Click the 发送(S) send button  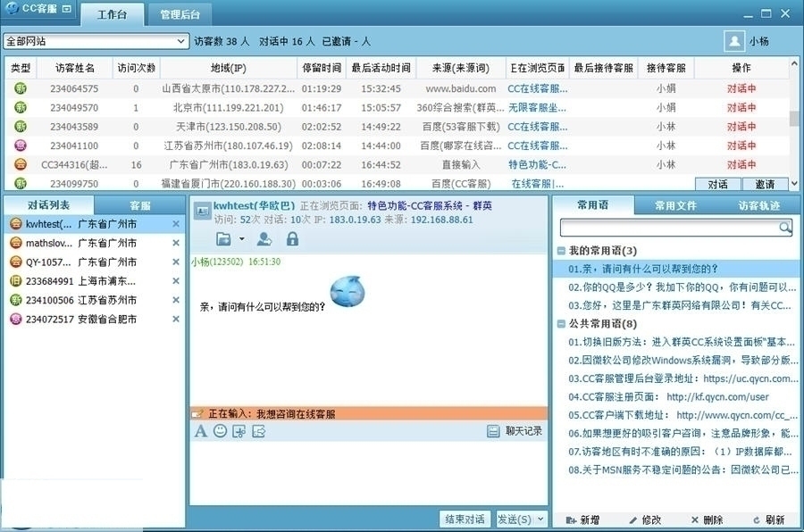(x=515, y=520)
